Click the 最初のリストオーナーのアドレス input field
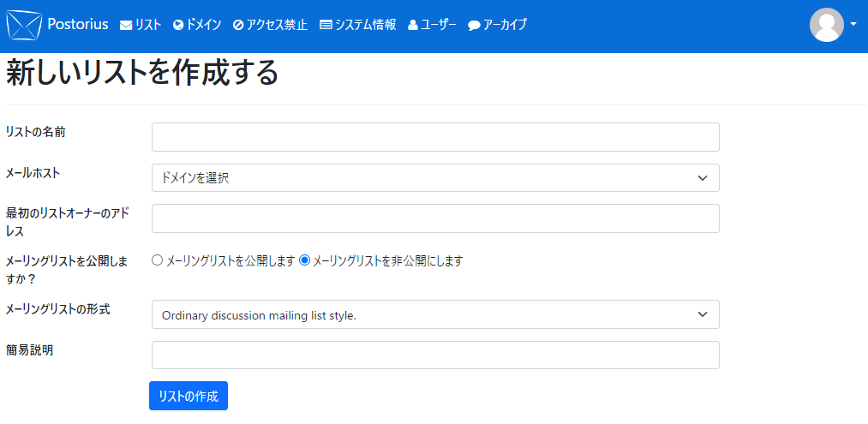This screenshot has height=424, width=868. coord(435,218)
